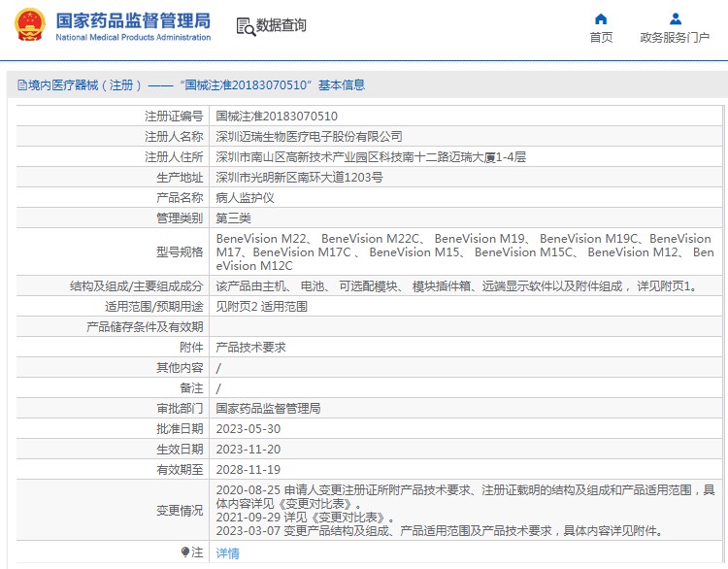Open the 详情 link
This screenshot has width=728, height=569.
(227, 553)
